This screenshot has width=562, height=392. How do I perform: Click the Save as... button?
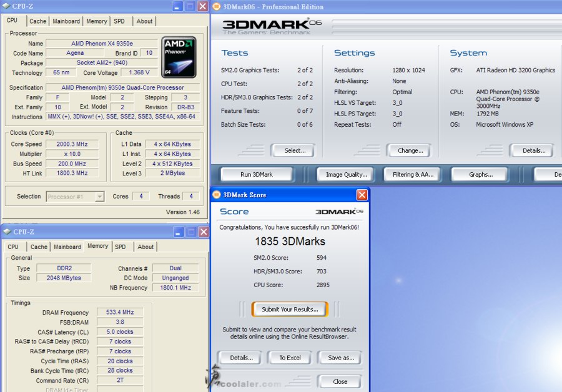341,358
